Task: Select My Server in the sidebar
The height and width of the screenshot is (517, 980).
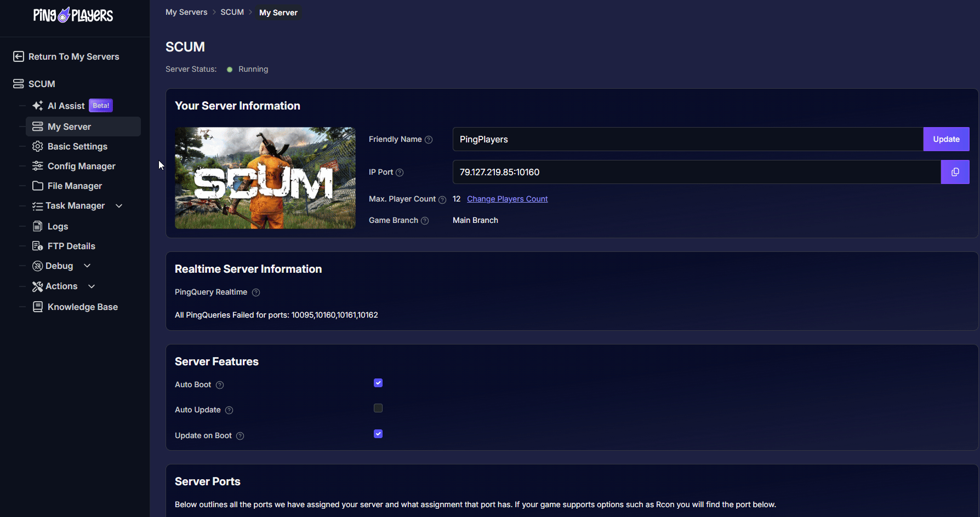Action: [x=83, y=127]
